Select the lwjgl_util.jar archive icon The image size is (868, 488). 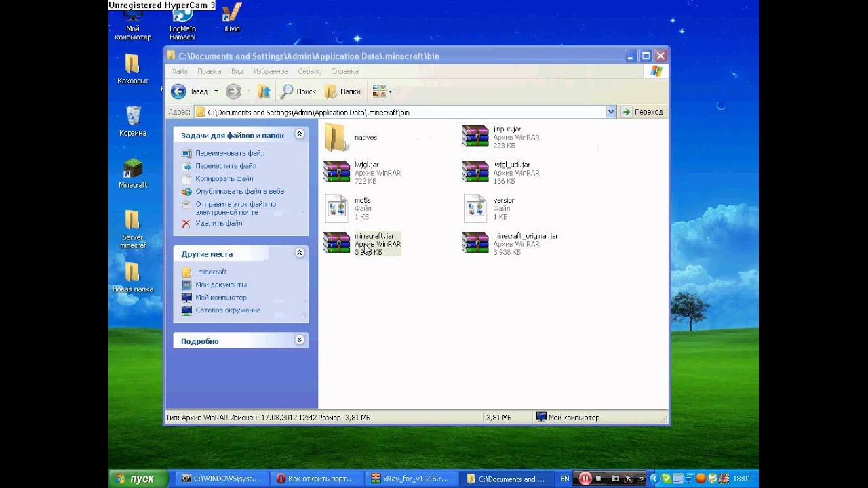click(475, 172)
